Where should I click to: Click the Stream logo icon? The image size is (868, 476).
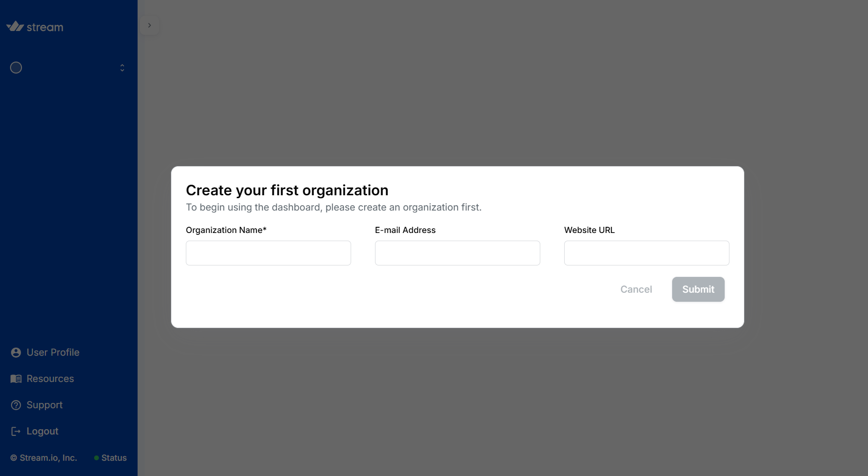pyautogui.click(x=15, y=26)
